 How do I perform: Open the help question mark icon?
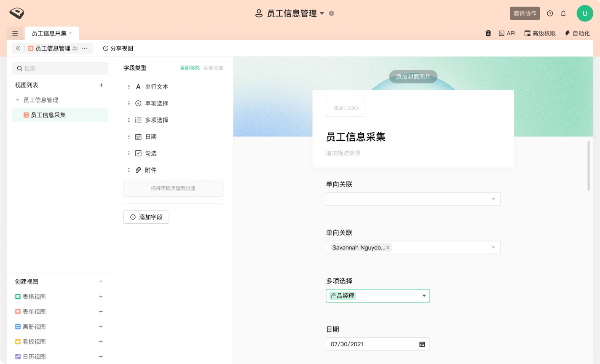pos(550,13)
